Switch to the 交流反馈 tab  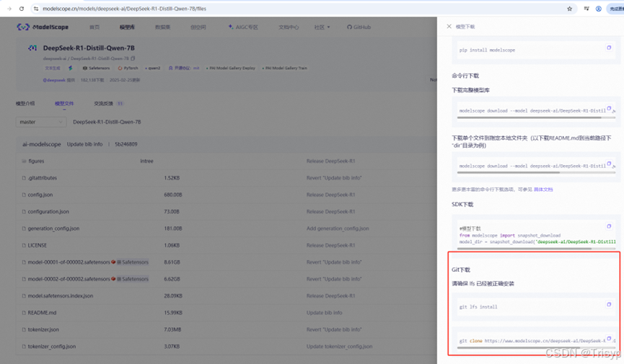pos(108,103)
